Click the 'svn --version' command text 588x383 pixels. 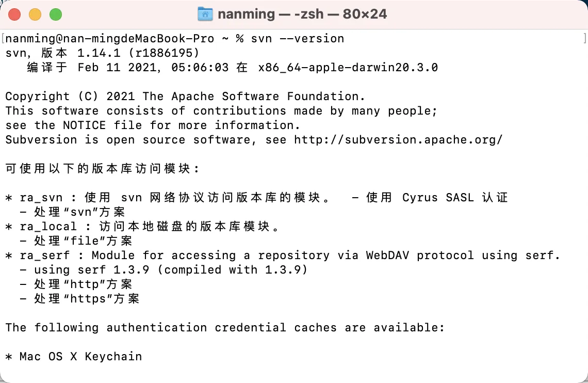297,39
